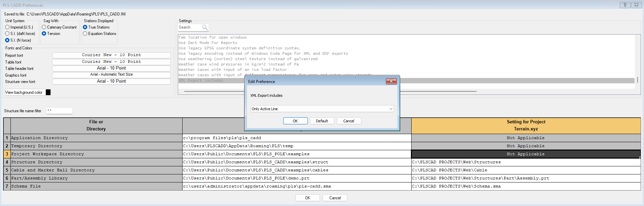The image size is (644, 206).
Task: Click pls-cadd.sma schema path cell
Action: (x=297, y=186)
